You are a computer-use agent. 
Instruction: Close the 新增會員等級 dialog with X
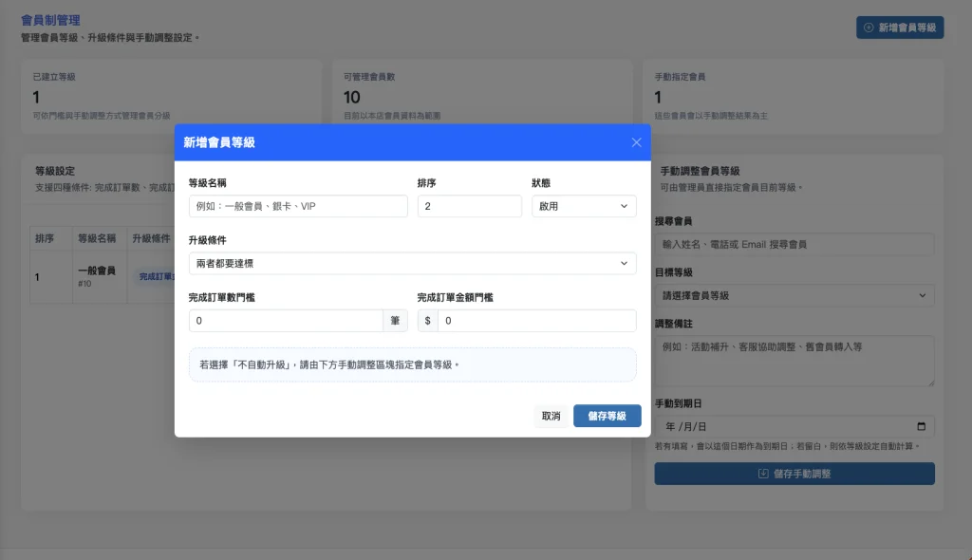click(636, 142)
